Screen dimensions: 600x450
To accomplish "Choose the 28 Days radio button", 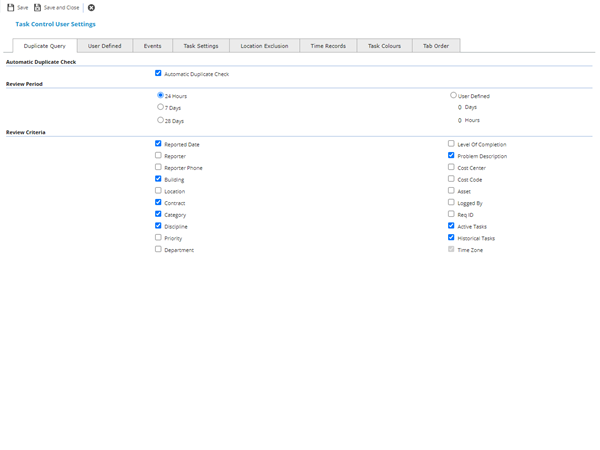I will coord(160,120).
